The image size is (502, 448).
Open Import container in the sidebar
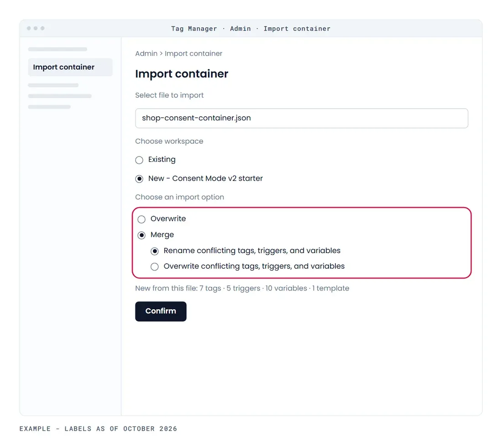coord(70,67)
